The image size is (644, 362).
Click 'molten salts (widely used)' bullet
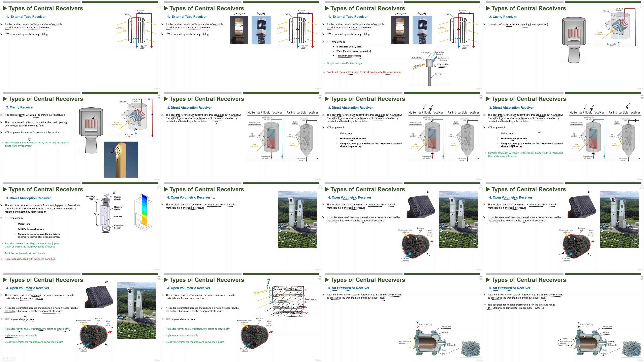[349, 47]
